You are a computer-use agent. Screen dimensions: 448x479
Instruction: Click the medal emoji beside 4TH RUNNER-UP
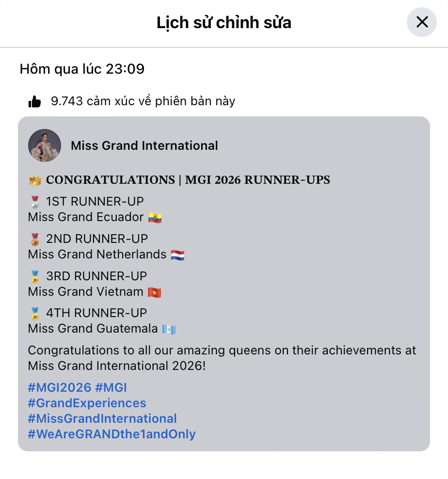tap(35, 314)
